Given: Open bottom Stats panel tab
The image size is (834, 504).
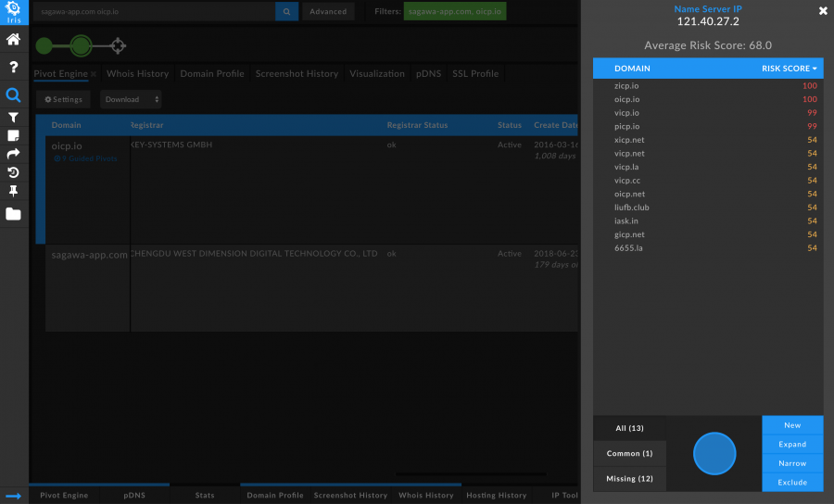Looking at the screenshot, I should (205, 495).
